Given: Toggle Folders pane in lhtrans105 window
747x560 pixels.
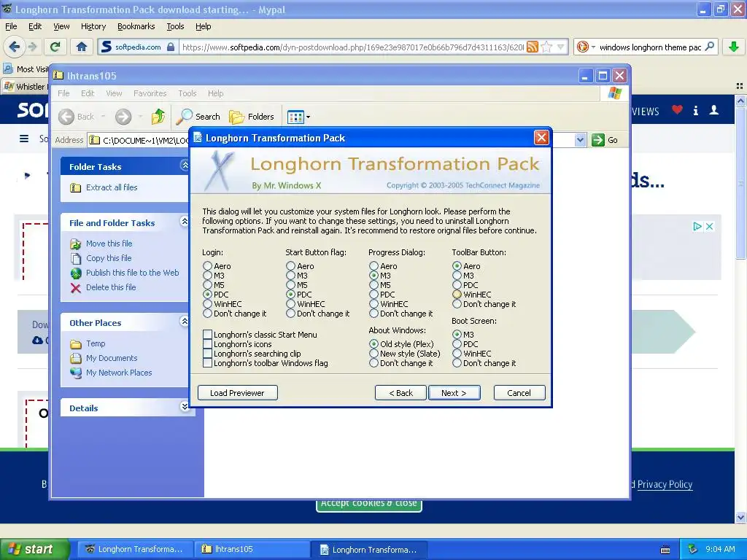Looking at the screenshot, I should click(x=252, y=116).
